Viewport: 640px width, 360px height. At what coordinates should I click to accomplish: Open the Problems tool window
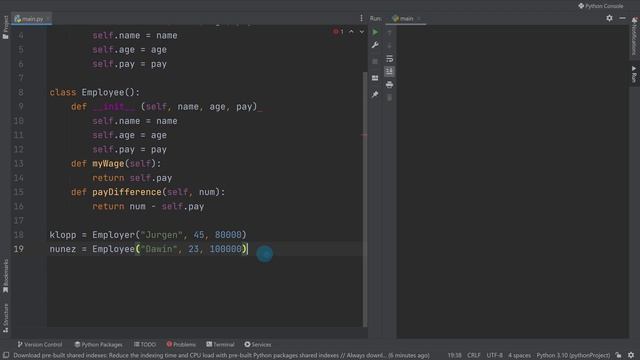(181, 344)
